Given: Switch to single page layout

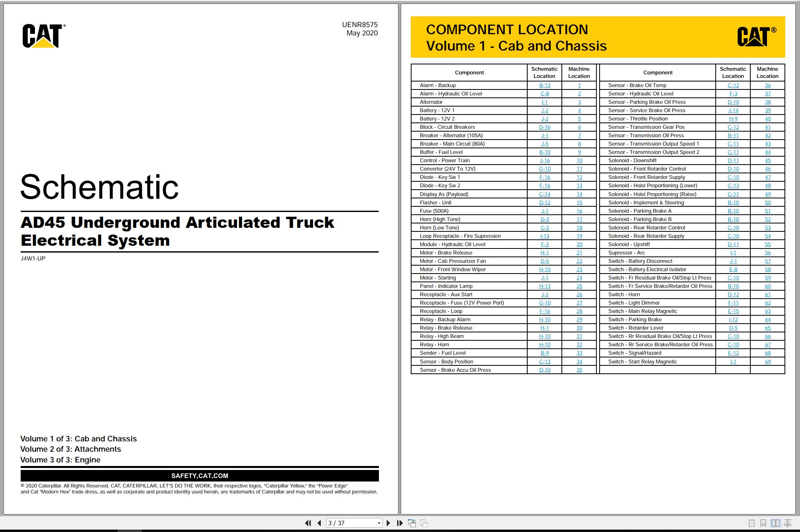Looking at the screenshot, I should (x=751, y=523).
